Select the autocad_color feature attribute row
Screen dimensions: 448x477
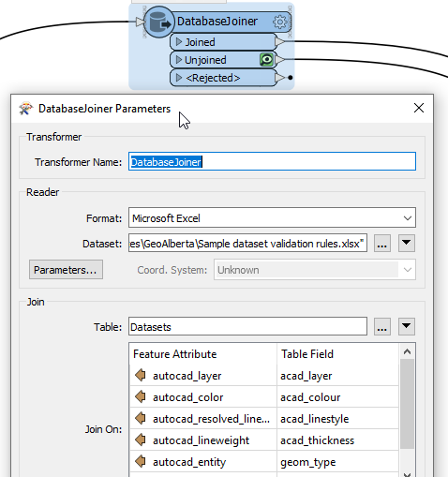point(203,397)
